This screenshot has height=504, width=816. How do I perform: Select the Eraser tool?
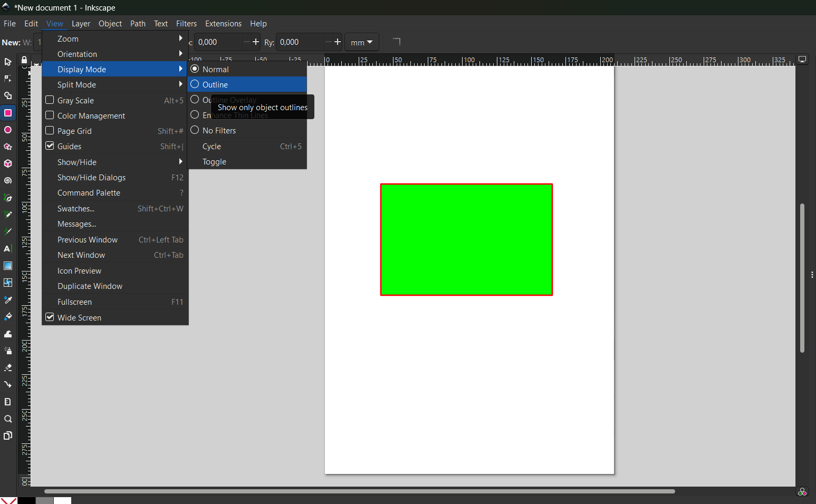pyautogui.click(x=8, y=367)
